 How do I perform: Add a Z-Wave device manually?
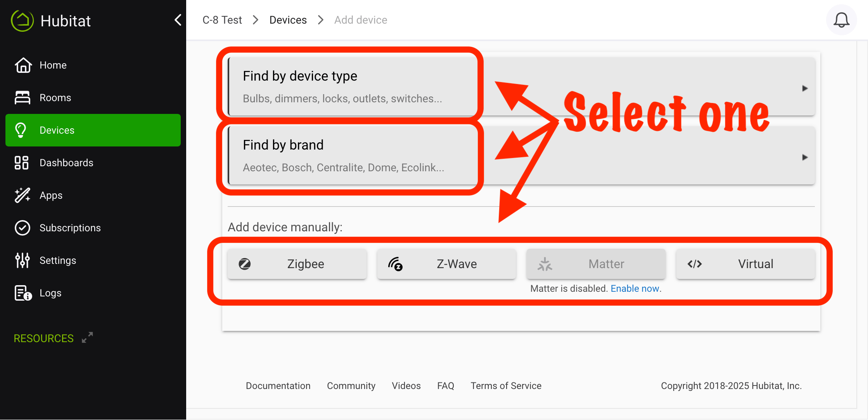click(x=446, y=264)
